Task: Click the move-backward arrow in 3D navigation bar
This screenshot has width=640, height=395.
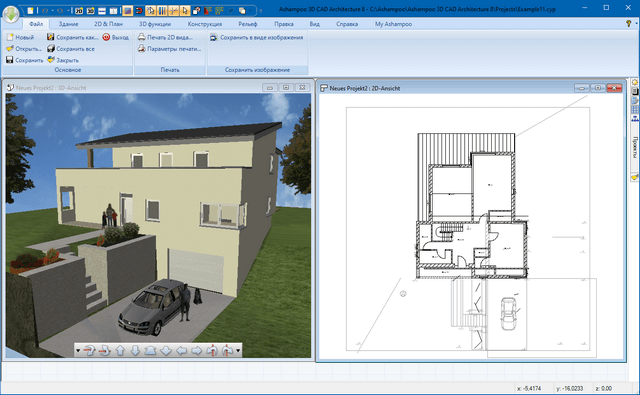Action: (x=166, y=350)
